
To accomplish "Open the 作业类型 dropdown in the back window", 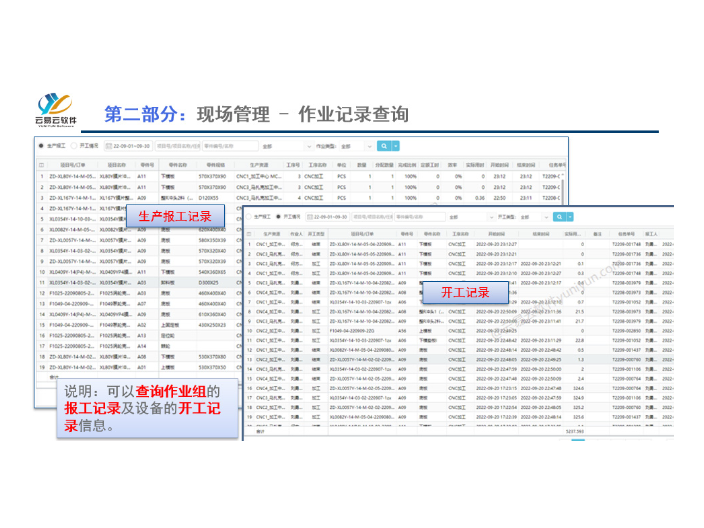I will click(x=356, y=146).
